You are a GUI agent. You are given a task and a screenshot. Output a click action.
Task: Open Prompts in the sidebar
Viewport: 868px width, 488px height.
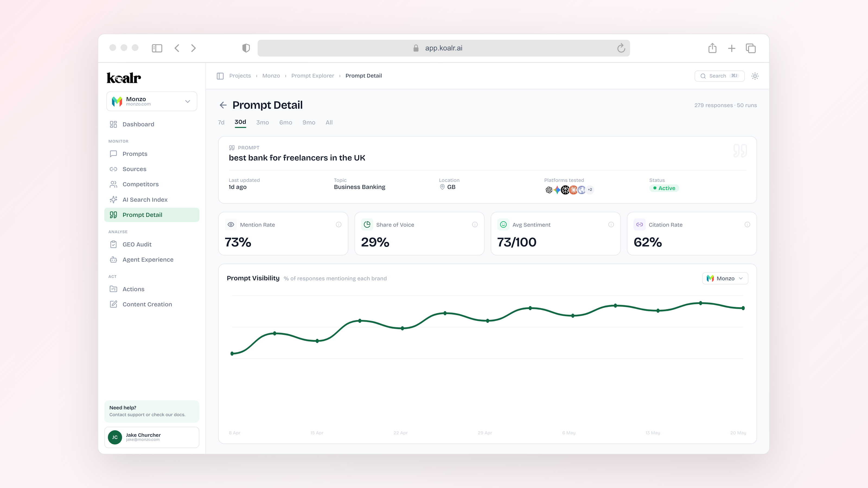coord(152,154)
